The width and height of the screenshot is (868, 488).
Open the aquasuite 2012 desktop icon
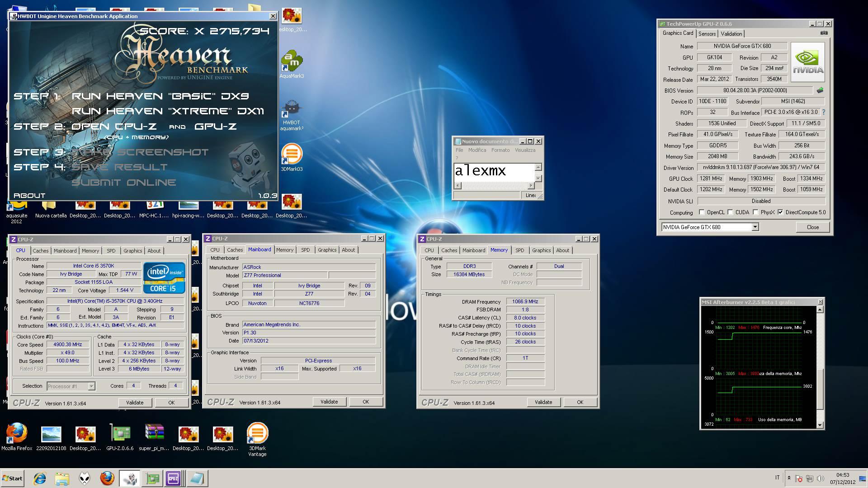(x=17, y=212)
